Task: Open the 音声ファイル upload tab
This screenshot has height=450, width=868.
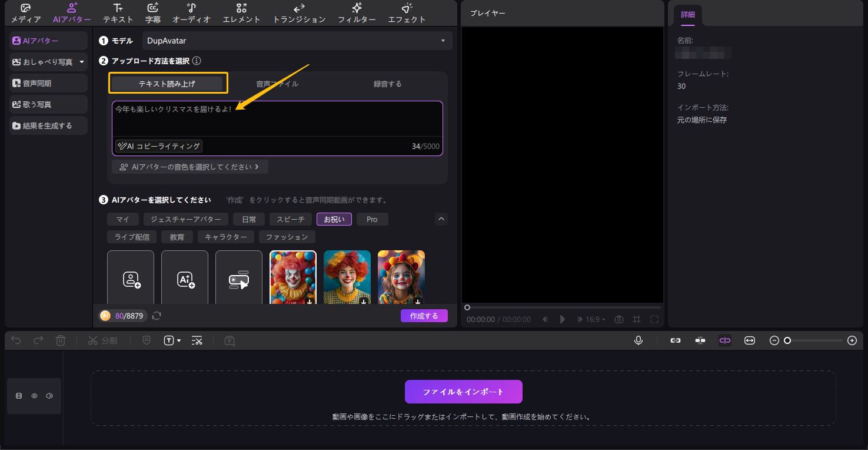Action: [x=277, y=83]
